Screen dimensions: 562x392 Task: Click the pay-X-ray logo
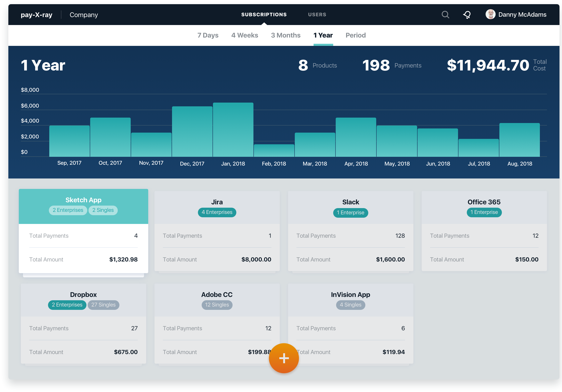click(x=37, y=15)
